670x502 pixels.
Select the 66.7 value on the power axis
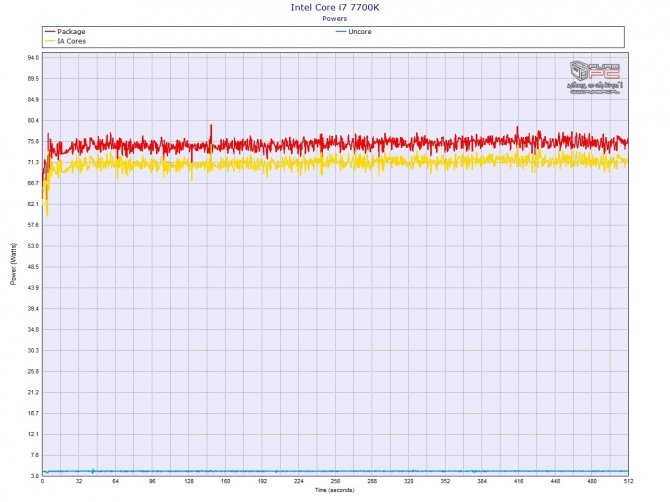point(33,183)
